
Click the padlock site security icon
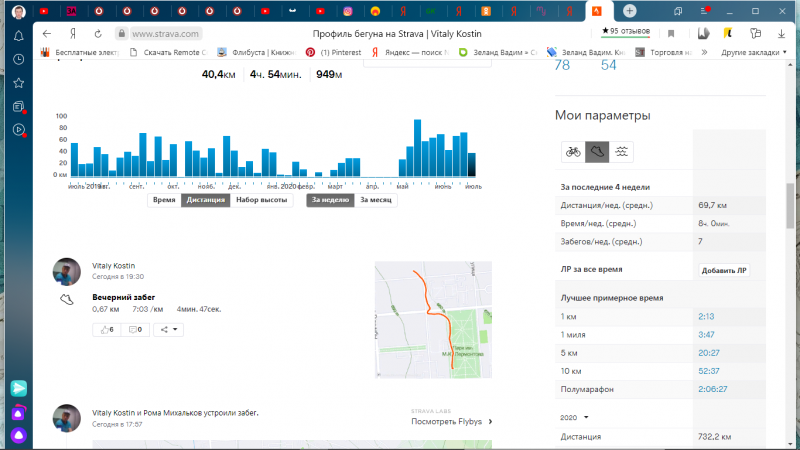coord(121,34)
